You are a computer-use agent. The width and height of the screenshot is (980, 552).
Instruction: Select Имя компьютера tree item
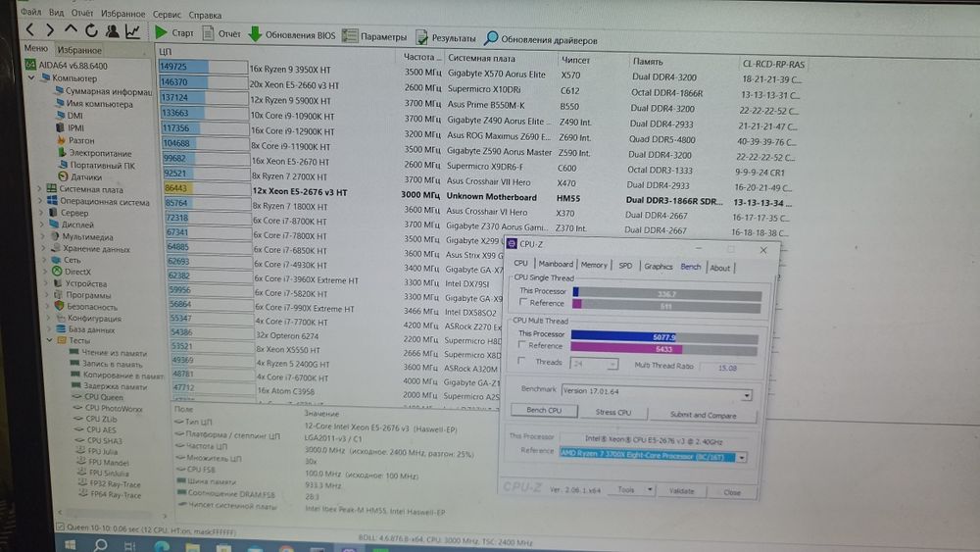pyautogui.click(x=94, y=104)
